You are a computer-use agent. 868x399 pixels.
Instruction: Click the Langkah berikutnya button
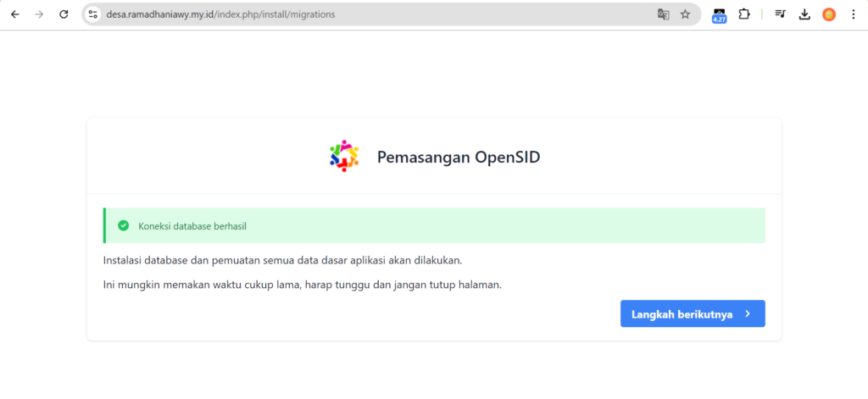pyautogui.click(x=693, y=313)
